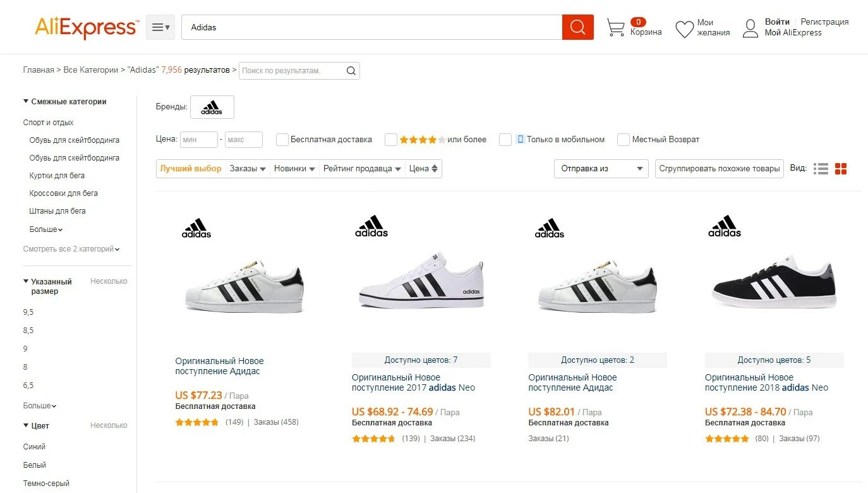Switch to grid view layout icon
Image resolution: width=868 pixels, height=493 pixels.
pos(841,169)
